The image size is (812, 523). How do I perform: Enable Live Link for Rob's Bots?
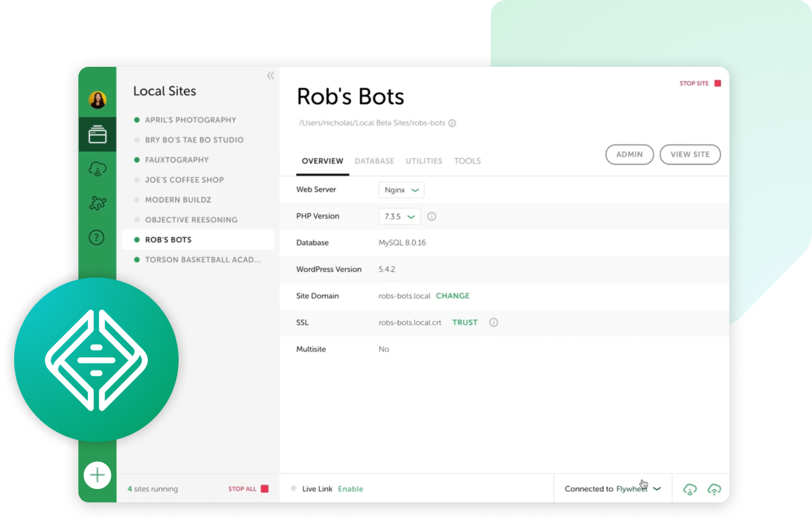351,488
